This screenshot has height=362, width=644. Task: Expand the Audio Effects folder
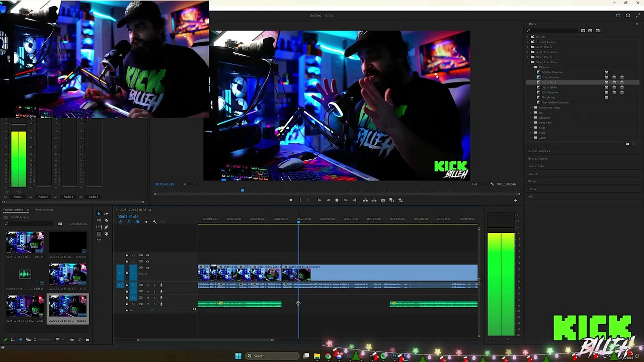[x=527, y=47]
